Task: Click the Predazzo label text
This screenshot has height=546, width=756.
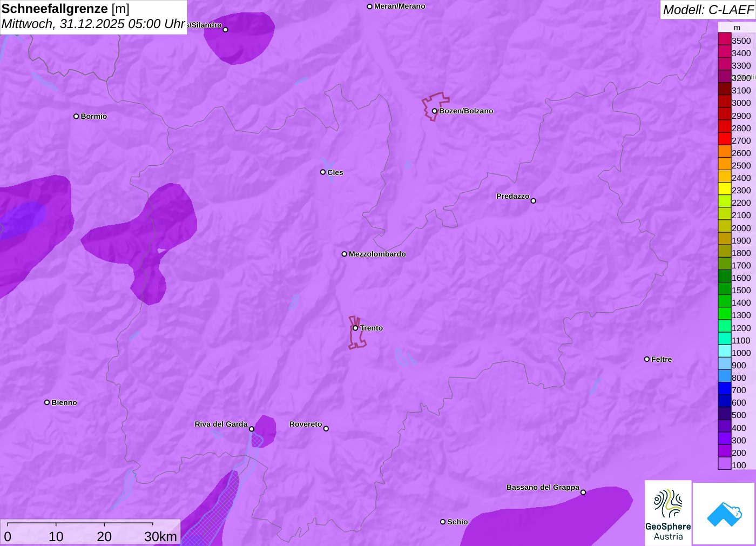Action: pos(513,196)
